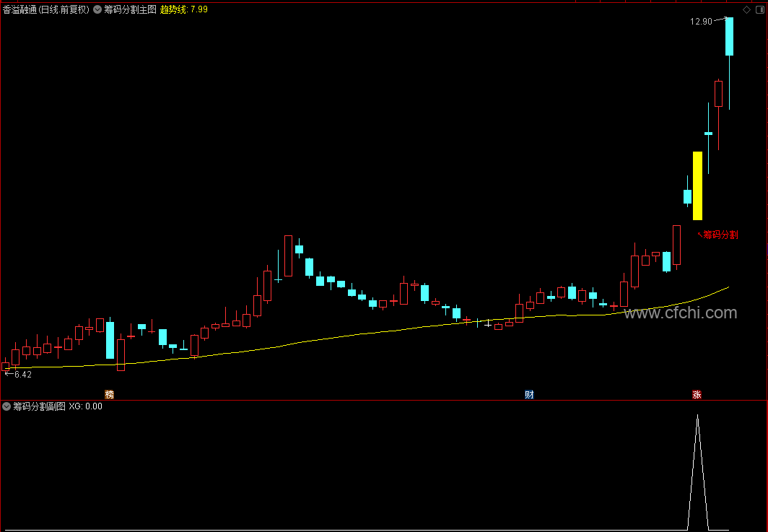This screenshot has height=532, width=768.
Task: Open the 筹码分割主图 indicator dropdown arrow
Action: (97, 9)
